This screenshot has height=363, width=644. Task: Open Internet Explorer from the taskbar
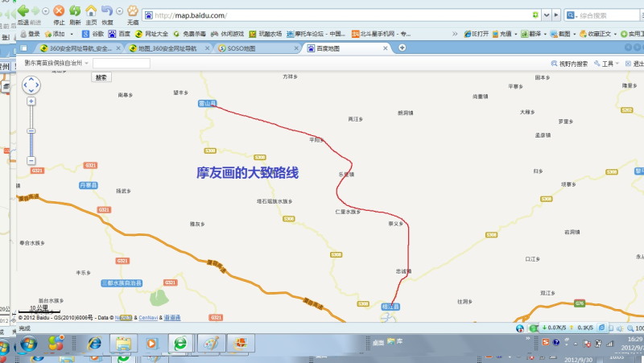[x=95, y=344]
